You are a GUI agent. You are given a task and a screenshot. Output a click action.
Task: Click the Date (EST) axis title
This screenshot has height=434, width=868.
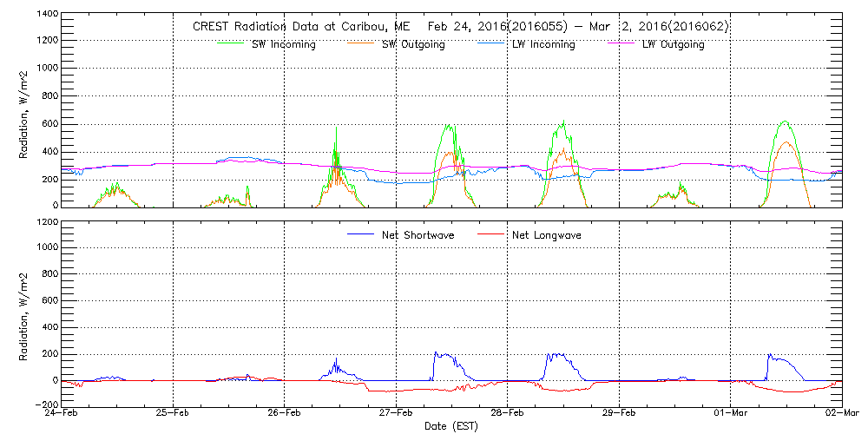[x=450, y=427]
